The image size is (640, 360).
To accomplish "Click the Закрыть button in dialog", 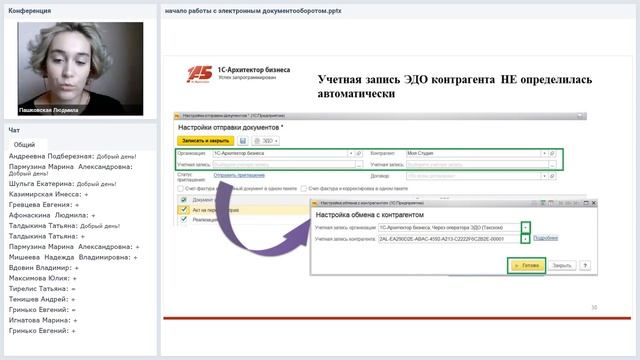I will coord(562,265).
